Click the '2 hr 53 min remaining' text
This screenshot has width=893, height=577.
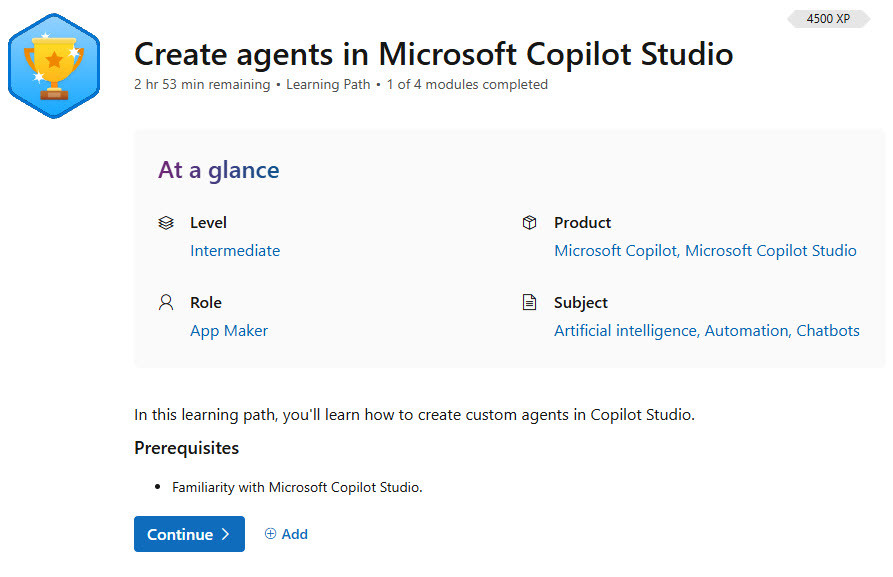(x=202, y=84)
